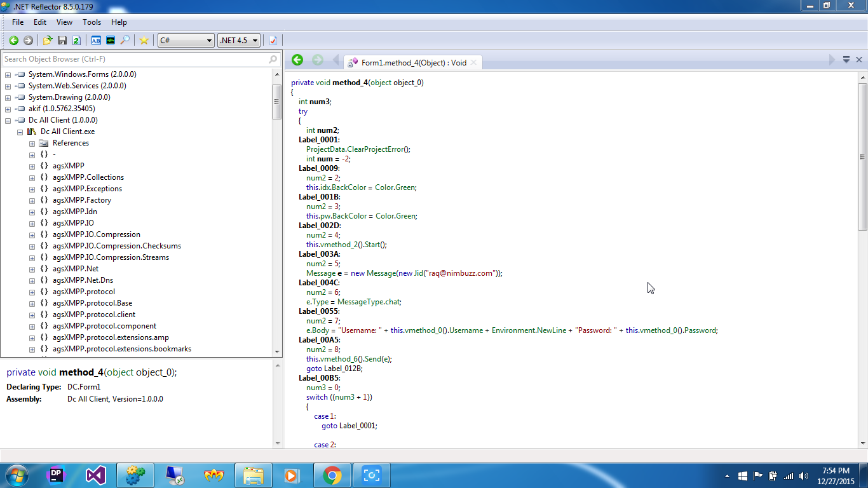Refresh assemblies with the green arrows icon
Viewport: 868px width, 488px height.
click(76, 40)
